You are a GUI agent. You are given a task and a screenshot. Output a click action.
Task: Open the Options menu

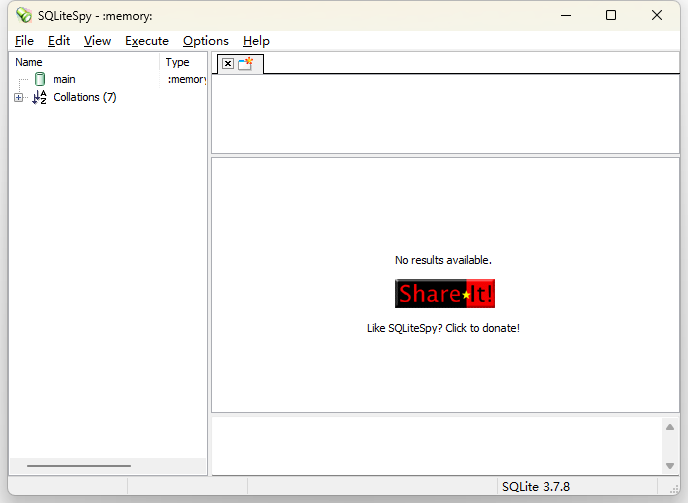206,41
